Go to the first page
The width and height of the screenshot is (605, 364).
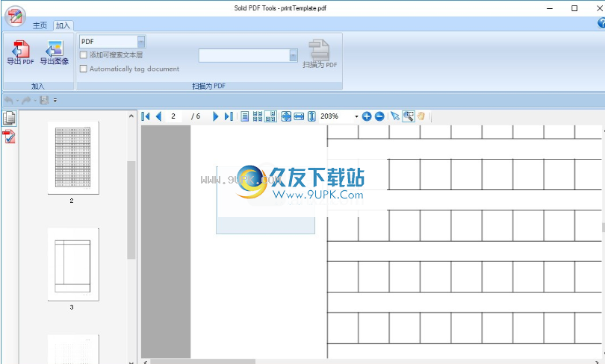pyautogui.click(x=146, y=116)
